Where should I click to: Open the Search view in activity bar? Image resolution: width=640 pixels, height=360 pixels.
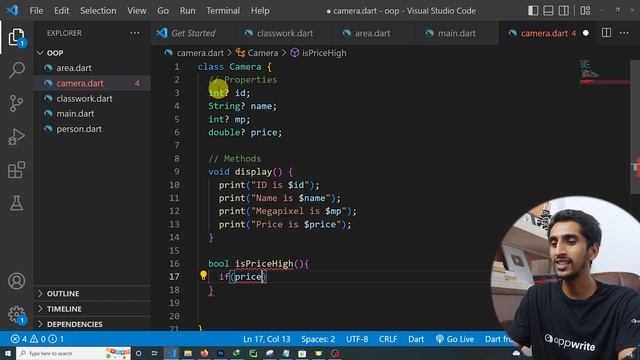click(x=16, y=70)
